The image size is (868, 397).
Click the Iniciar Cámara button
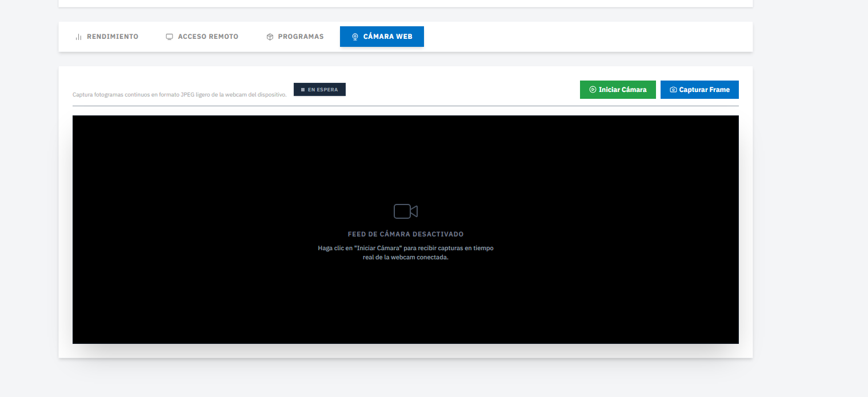[x=618, y=90]
